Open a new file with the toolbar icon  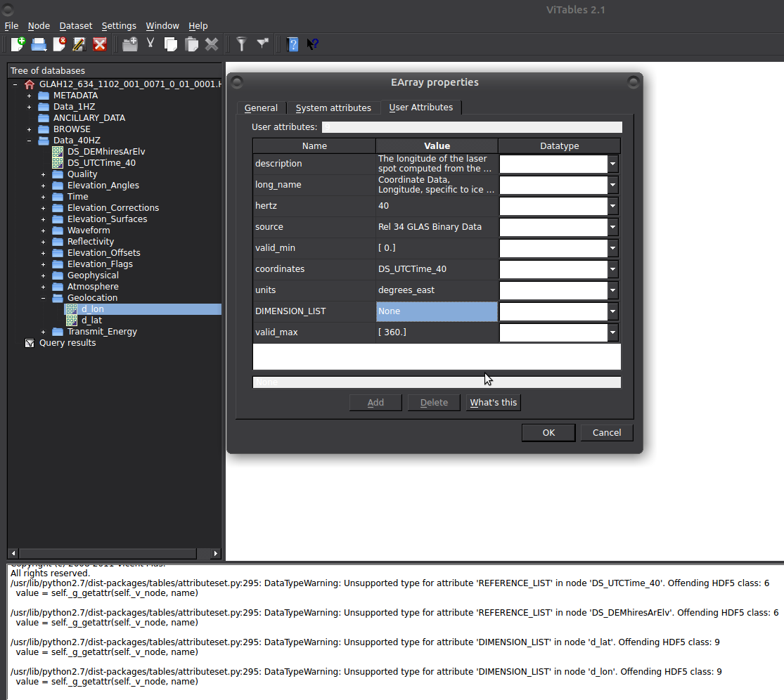(18, 44)
